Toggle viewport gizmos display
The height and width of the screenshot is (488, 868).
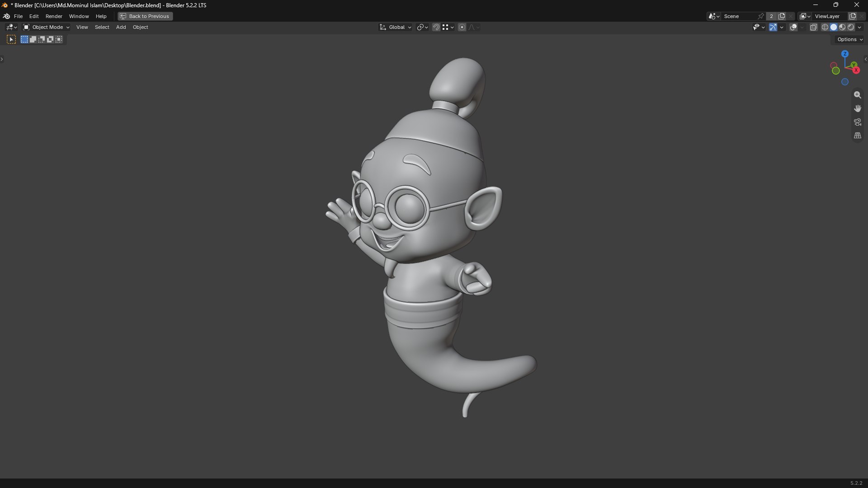(x=773, y=28)
